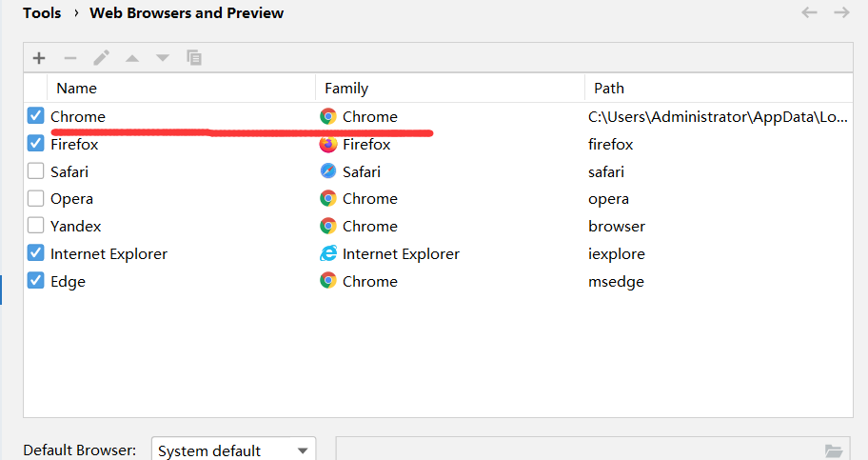Screen dimensions: 868x460
Task: Click the Name column header
Action: click(181, 89)
